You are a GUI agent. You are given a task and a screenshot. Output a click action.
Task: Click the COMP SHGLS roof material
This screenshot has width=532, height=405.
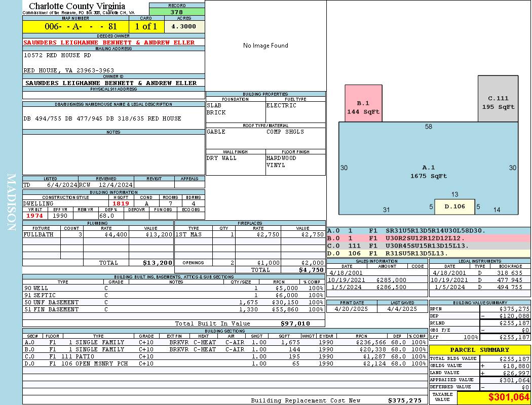[285, 132]
